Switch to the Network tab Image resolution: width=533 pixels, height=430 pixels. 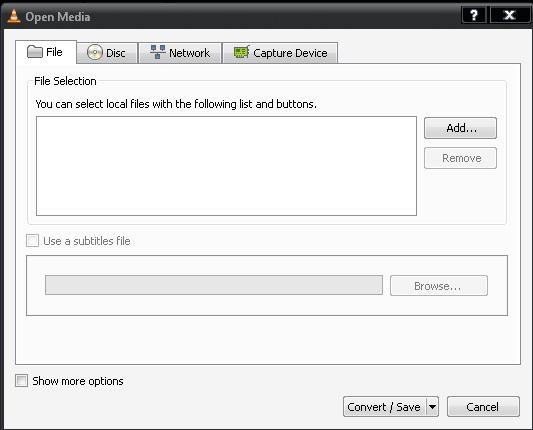(x=180, y=53)
